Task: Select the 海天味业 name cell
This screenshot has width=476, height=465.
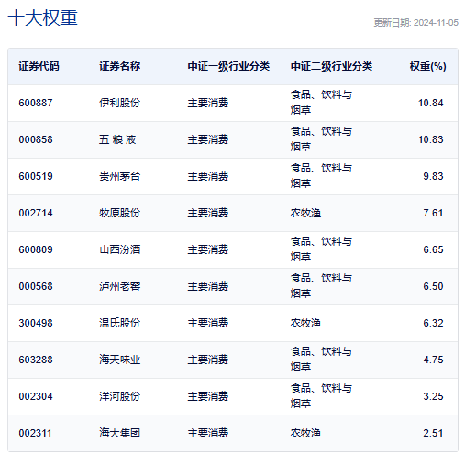Action: point(119,360)
